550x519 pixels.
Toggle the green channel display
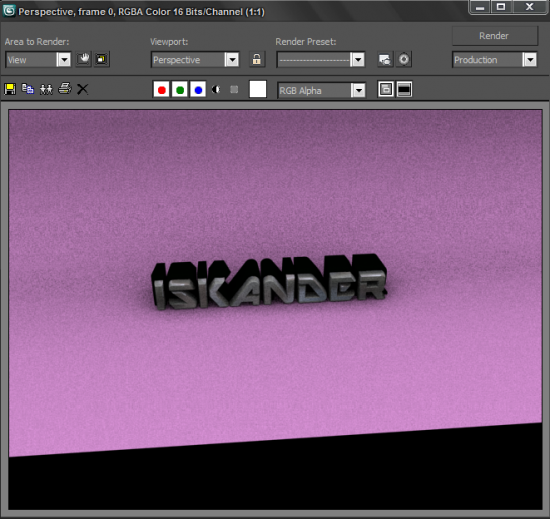coord(180,90)
